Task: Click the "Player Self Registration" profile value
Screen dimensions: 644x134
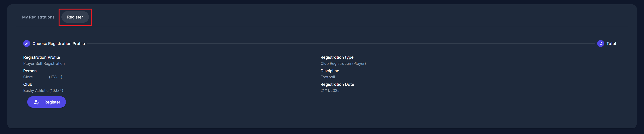Action: click(x=44, y=63)
